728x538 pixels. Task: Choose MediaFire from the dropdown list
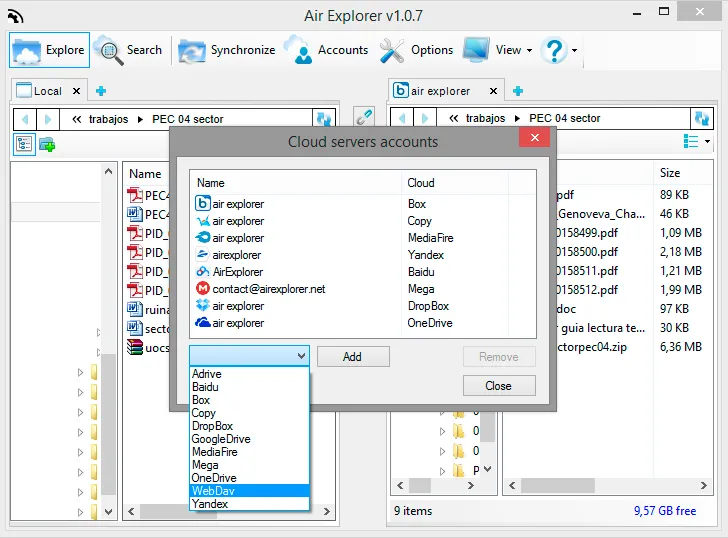[x=249, y=452]
